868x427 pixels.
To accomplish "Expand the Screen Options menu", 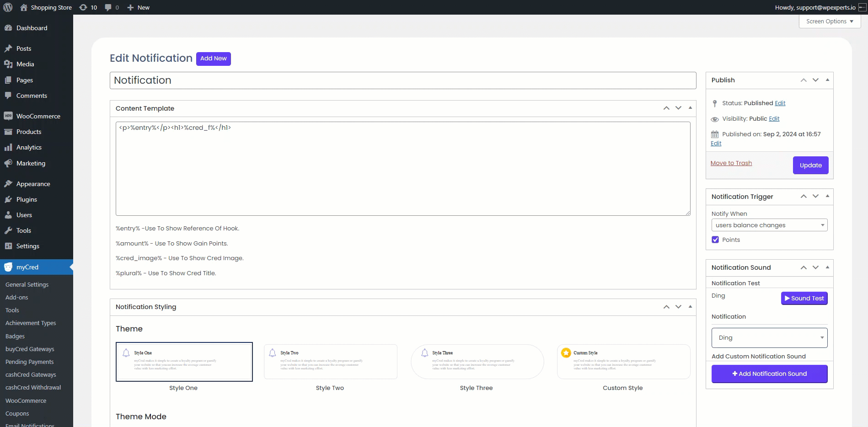I will point(830,21).
